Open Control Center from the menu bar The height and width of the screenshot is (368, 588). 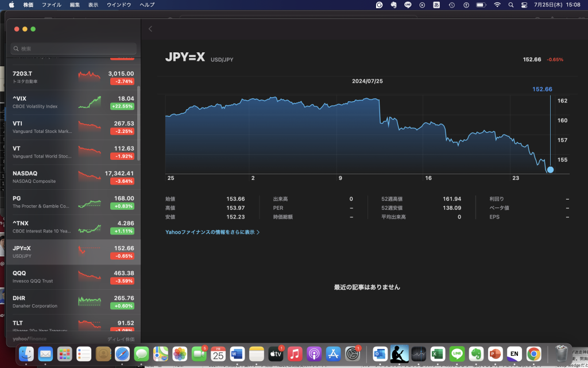coord(524,5)
